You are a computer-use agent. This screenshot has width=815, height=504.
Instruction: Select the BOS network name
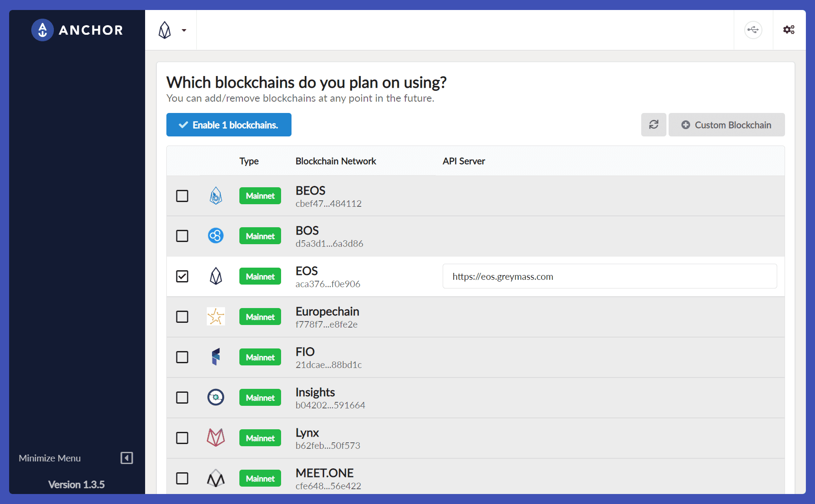click(307, 230)
